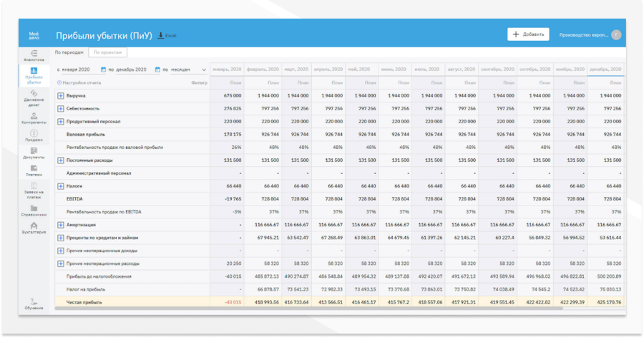Click the Административный персонал row label
Viewport: 644px width, 338px height.
point(99,173)
